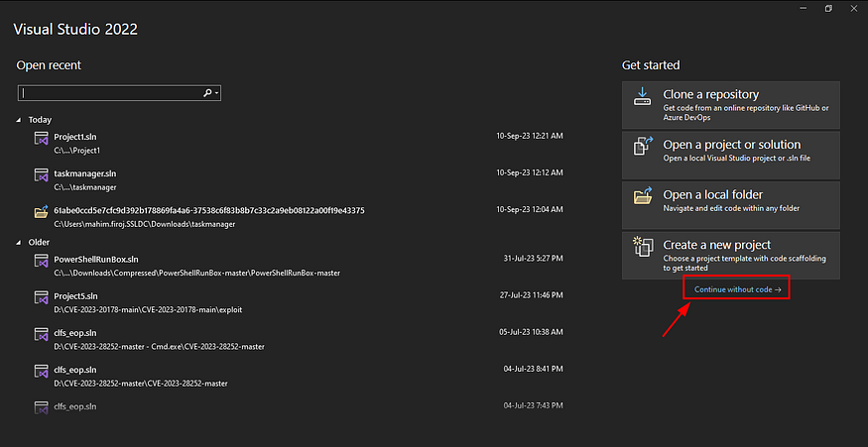Open the search options dropdown arrow
The height and width of the screenshot is (447, 868).
[216, 93]
